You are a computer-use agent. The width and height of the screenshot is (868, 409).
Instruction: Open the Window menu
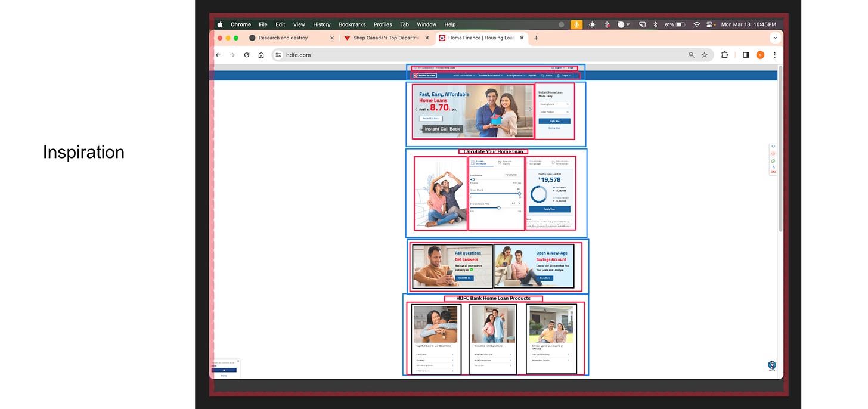(426, 24)
